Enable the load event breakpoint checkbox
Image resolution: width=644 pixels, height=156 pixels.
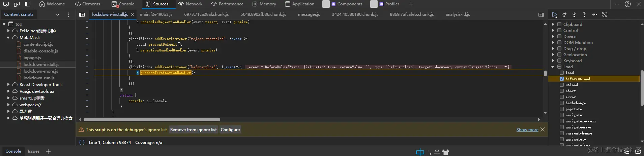[562, 73]
